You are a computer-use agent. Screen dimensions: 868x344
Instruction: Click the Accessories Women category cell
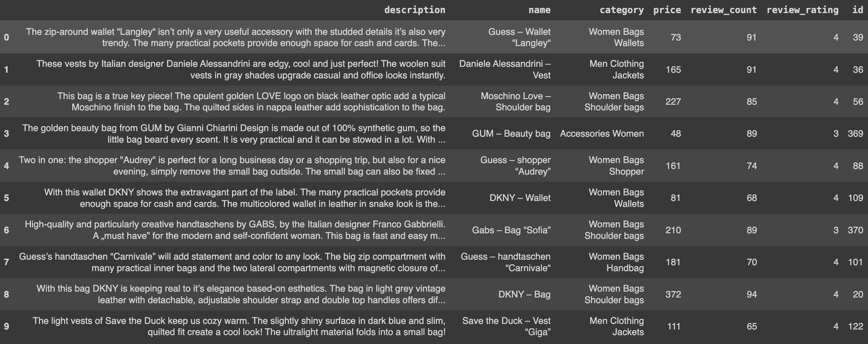[x=602, y=134]
